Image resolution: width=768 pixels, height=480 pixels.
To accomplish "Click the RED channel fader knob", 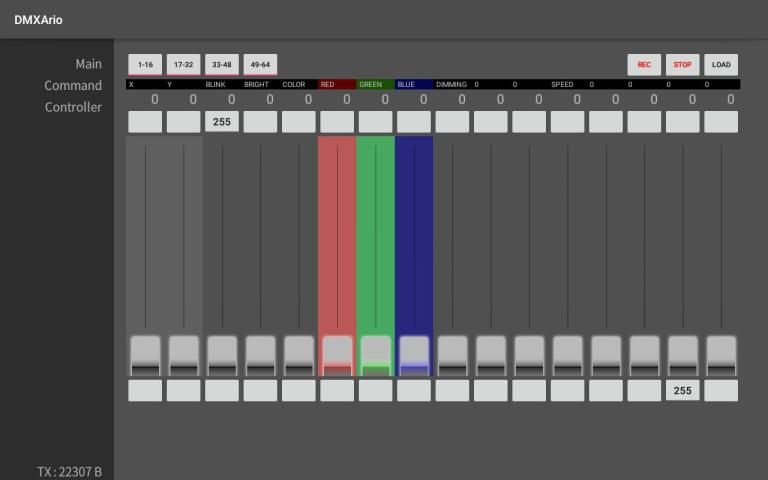I will coord(337,355).
